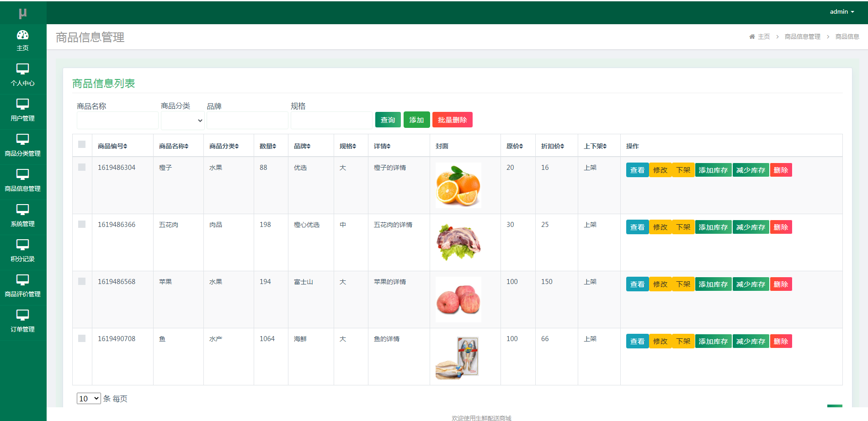
Task: Click 修改 for the 鱼 row
Action: coord(660,341)
